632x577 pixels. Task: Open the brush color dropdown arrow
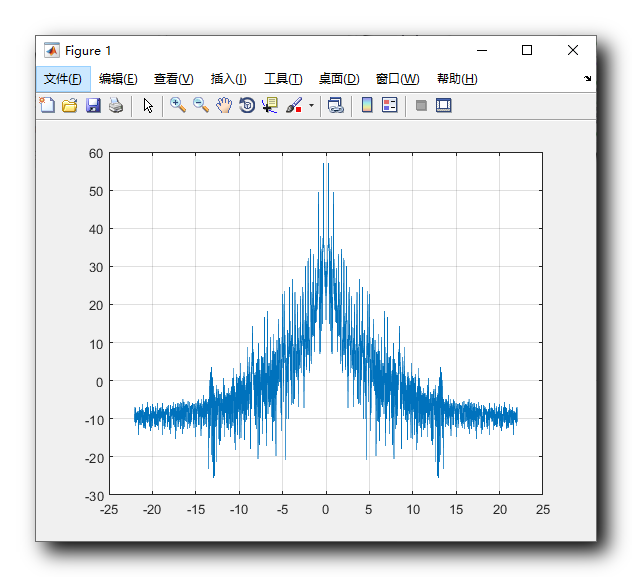click(311, 106)
